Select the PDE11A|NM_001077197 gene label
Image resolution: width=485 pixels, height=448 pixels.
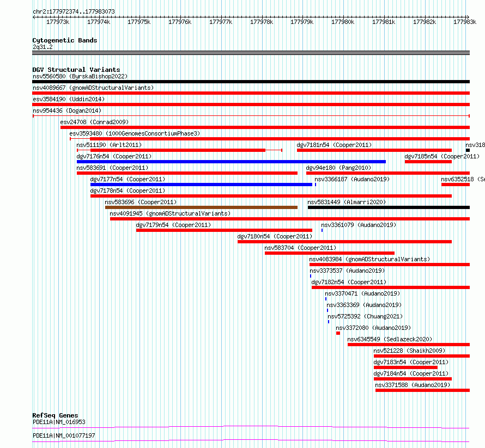pos(64,435)
